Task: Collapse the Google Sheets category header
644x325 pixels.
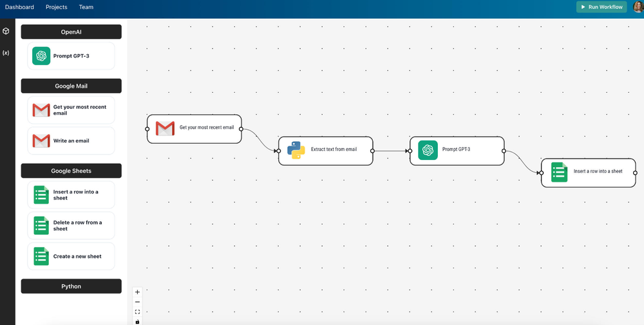Action: point(71,171)
